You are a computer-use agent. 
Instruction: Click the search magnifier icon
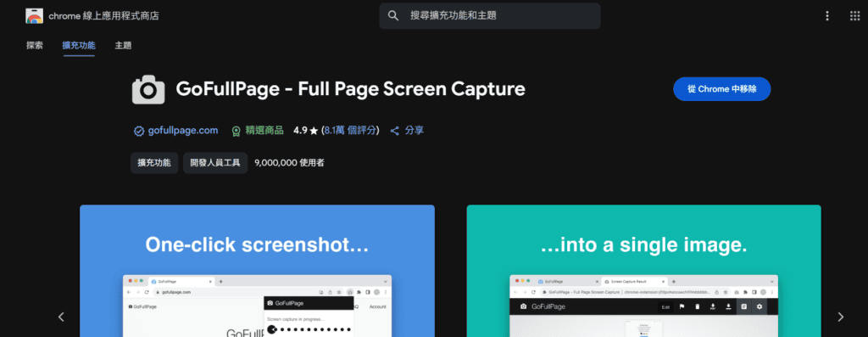coord(393,16)
